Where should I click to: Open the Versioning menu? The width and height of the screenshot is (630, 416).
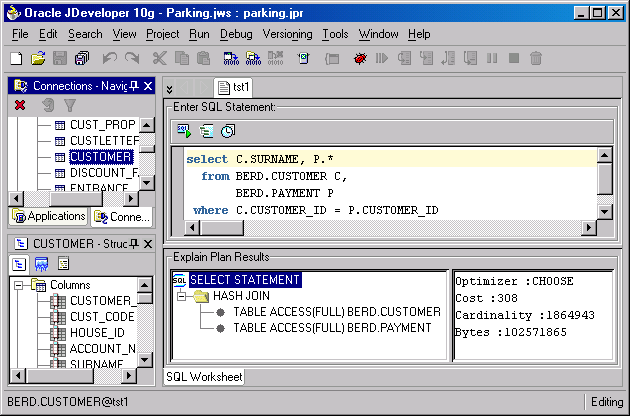click(287, 34)
